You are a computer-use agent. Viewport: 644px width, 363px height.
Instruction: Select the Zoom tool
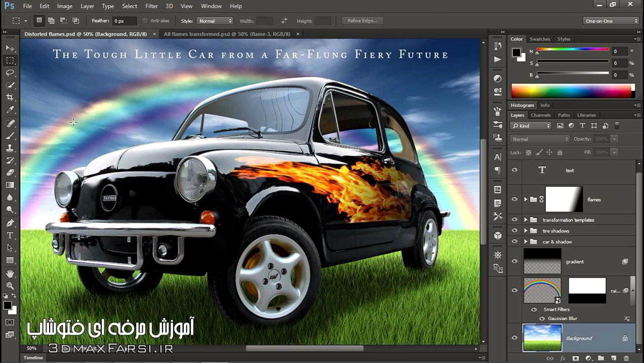[x=10, y=286]
